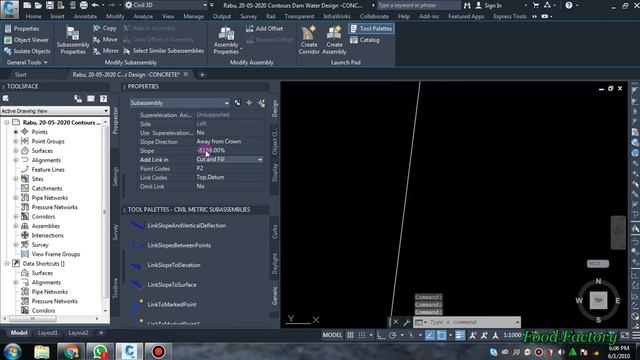Click the 1:1000 annotation scale
Image resolution: width=640 pixels, height=360 pixels.
click(x=512, y=335)
